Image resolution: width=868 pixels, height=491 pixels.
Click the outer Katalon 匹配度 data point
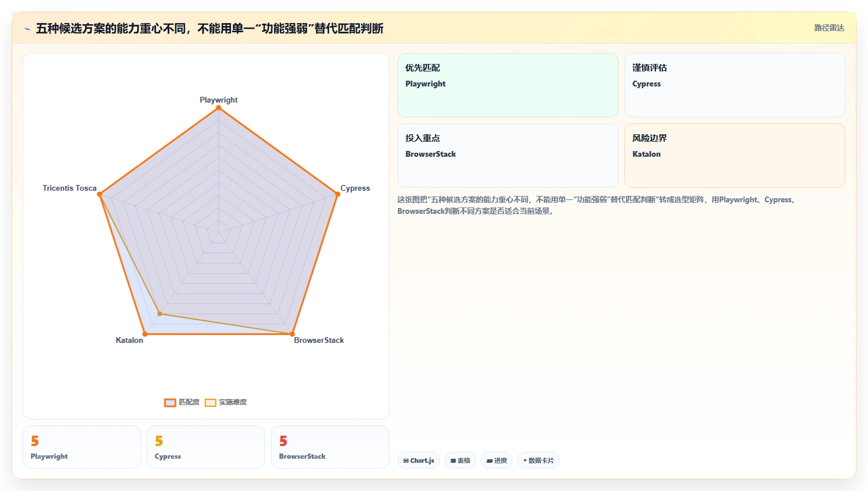point(145,334)
